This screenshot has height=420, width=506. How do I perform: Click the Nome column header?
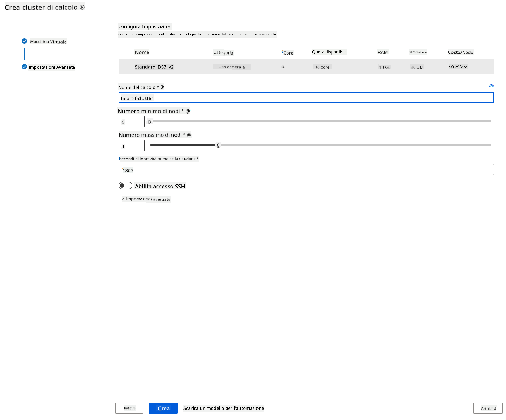(142, 52)
